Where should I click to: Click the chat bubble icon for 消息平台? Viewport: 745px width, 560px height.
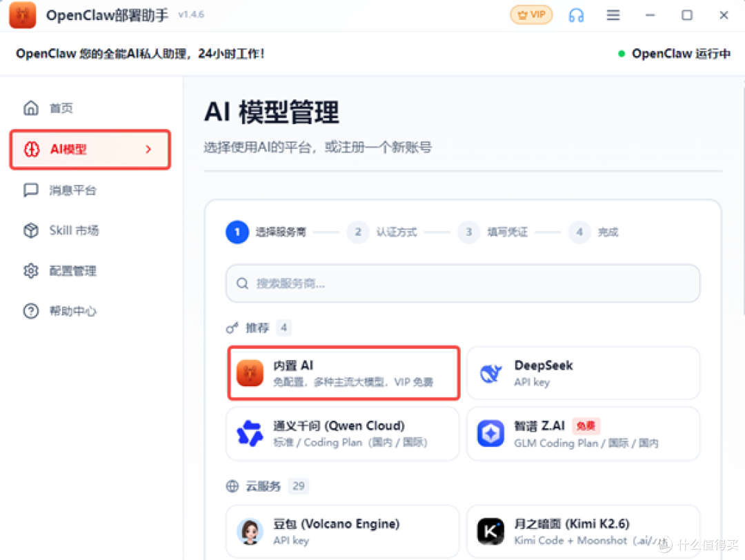(31, 190)
